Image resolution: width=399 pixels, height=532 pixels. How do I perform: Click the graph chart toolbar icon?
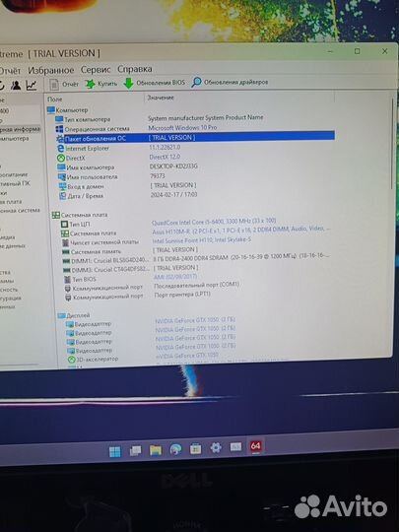(32, 85)
